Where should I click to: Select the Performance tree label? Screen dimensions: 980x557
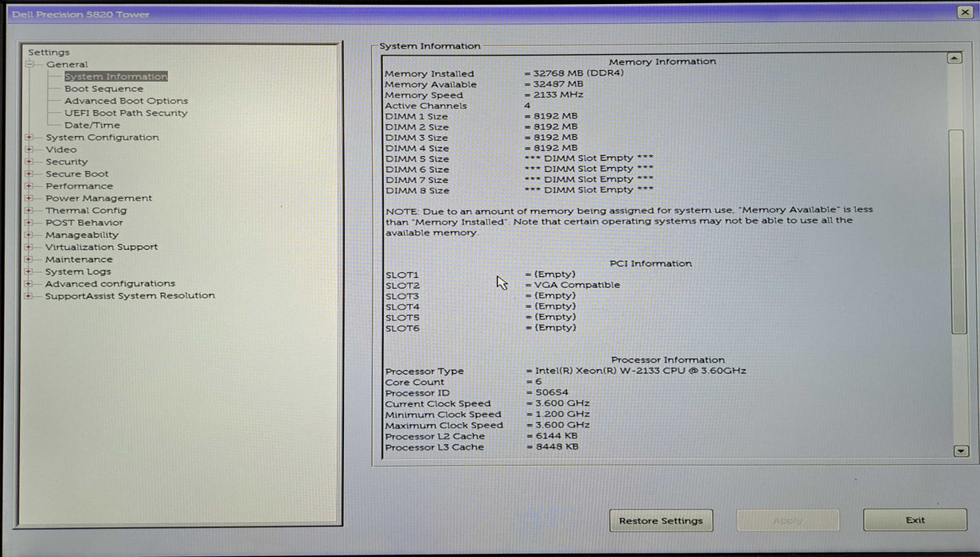coord(80,186)
